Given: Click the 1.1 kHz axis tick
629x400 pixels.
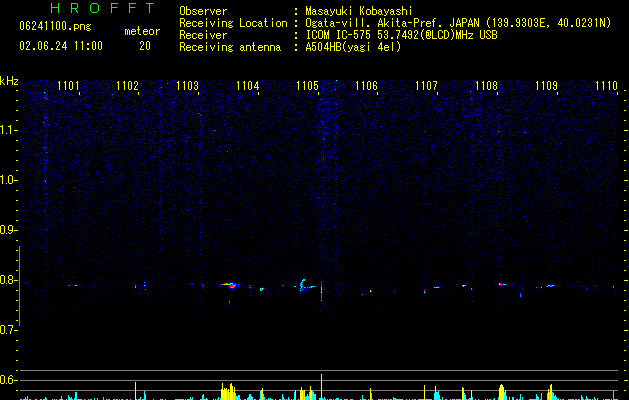Looking at the screenshot, I should point(10,130).
